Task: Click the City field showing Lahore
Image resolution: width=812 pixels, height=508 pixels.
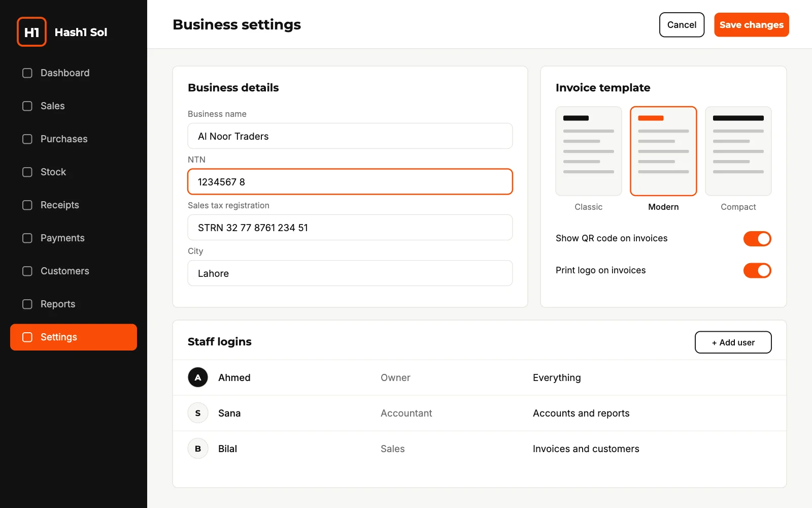Action: [x=350, y=273]
